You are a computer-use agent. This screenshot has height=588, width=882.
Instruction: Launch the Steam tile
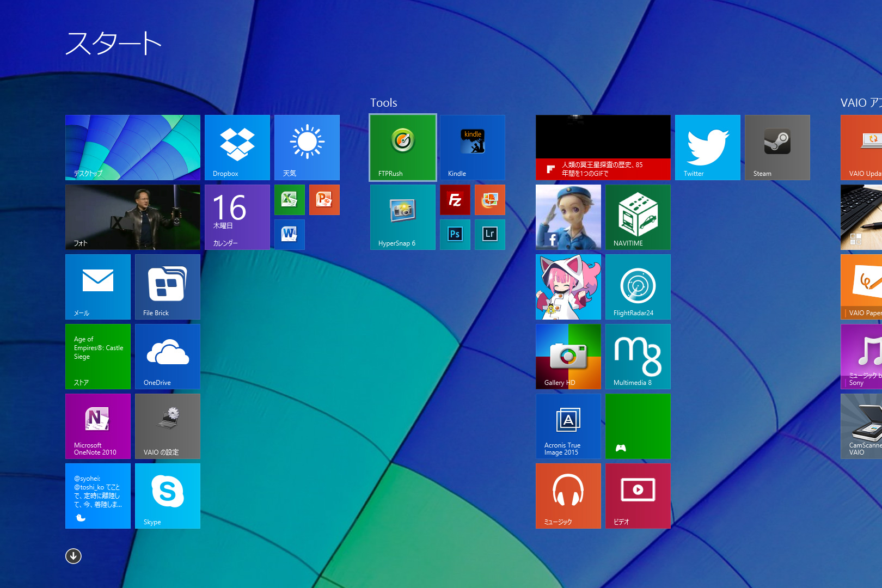pyautogui.click(x=777, y=147)
